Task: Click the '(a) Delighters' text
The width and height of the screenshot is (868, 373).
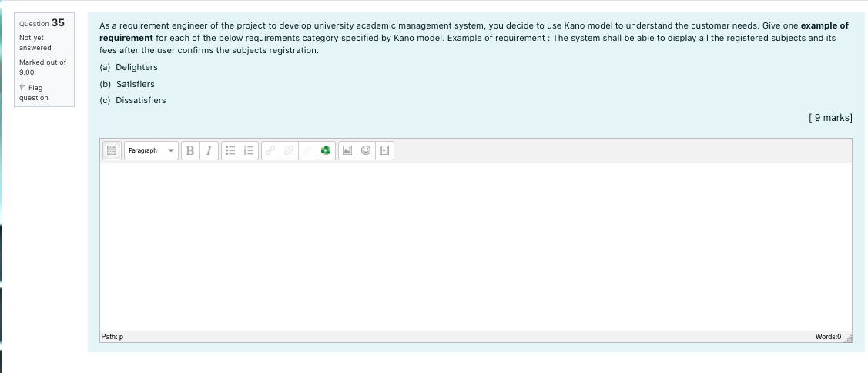Action: click(x=129, y=67)
